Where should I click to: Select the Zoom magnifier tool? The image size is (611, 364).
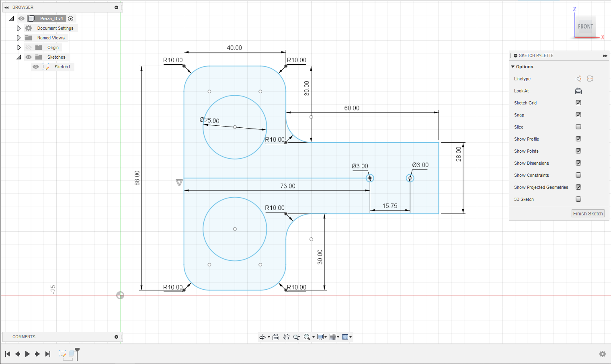coord(297,337)
